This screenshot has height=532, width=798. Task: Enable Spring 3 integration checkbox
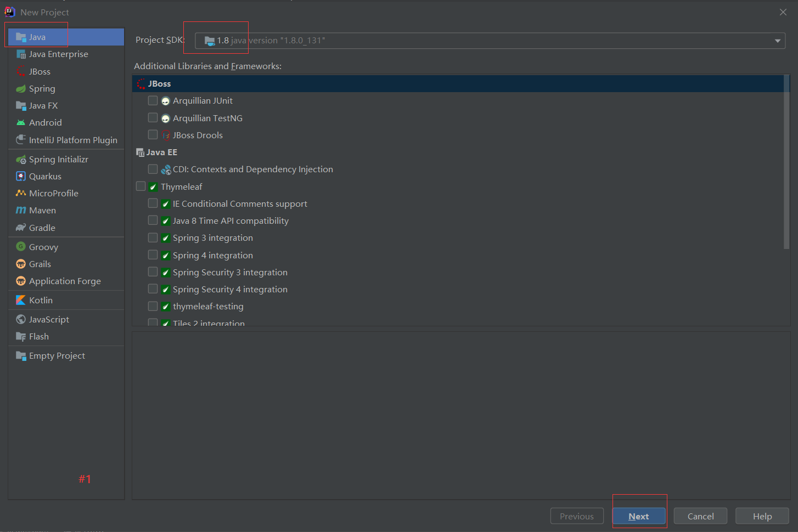[153, 237]
